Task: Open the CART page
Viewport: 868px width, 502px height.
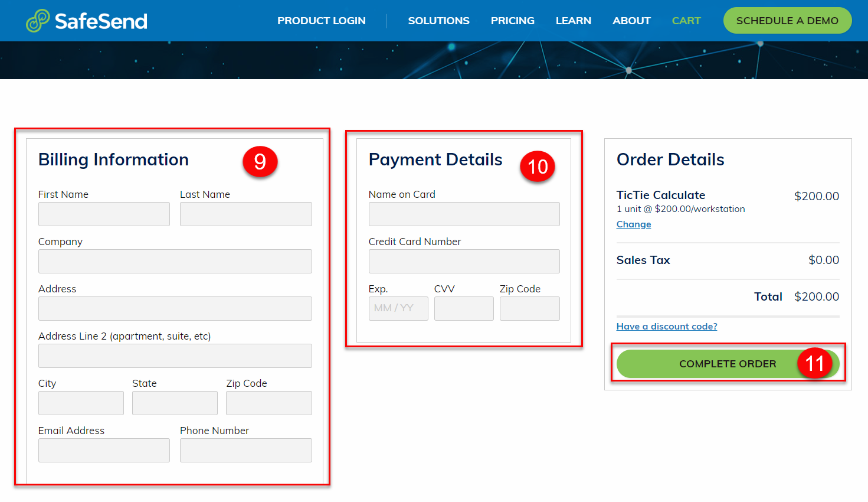Action: point(686,20)
